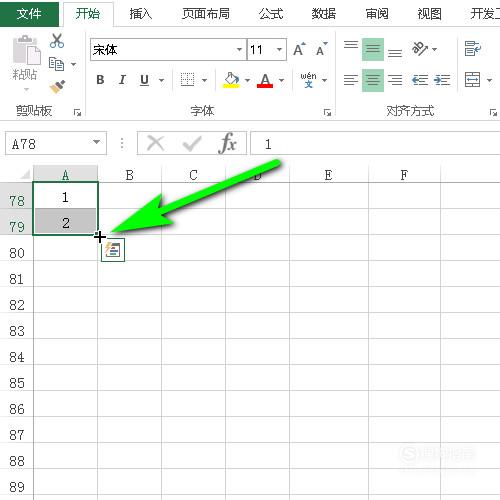Open the underline style dropdown arrow
Image resolution: width=500 pixels, height=500 pixels.
161,80
